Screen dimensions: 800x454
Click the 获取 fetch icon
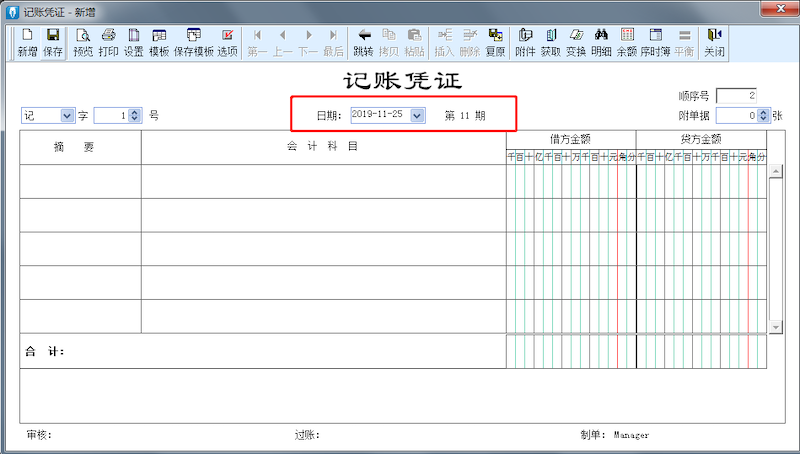[x=551, y=43]
